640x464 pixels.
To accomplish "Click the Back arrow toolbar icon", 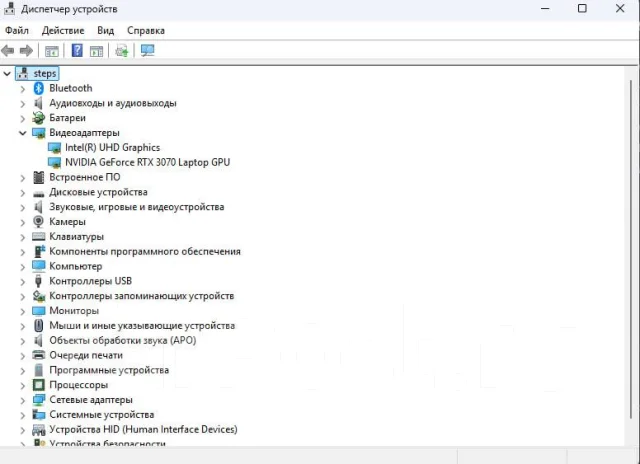I will pyautogui.click(x=8, y=51).
